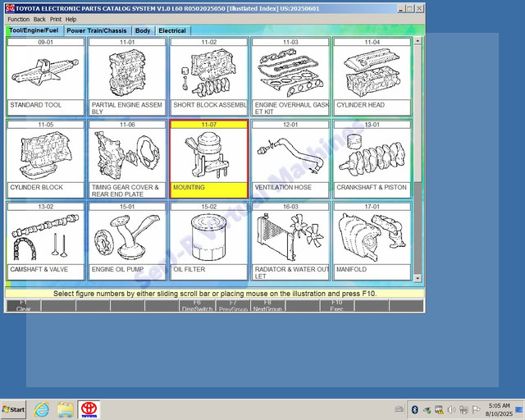Click the system clock showing 5:05 AM
The height and width of the screenshot is (420, 525).
click(499, 409)
